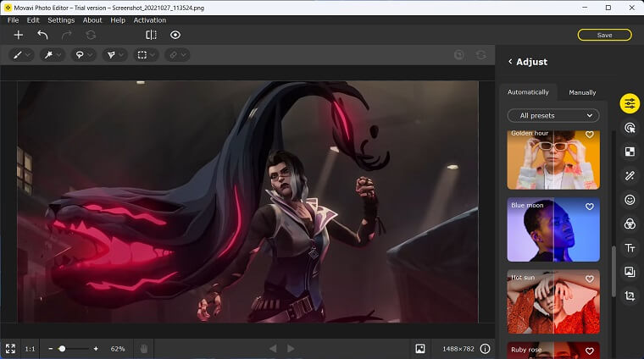Click the 1488×782 image dimensions text

[458, 349]
